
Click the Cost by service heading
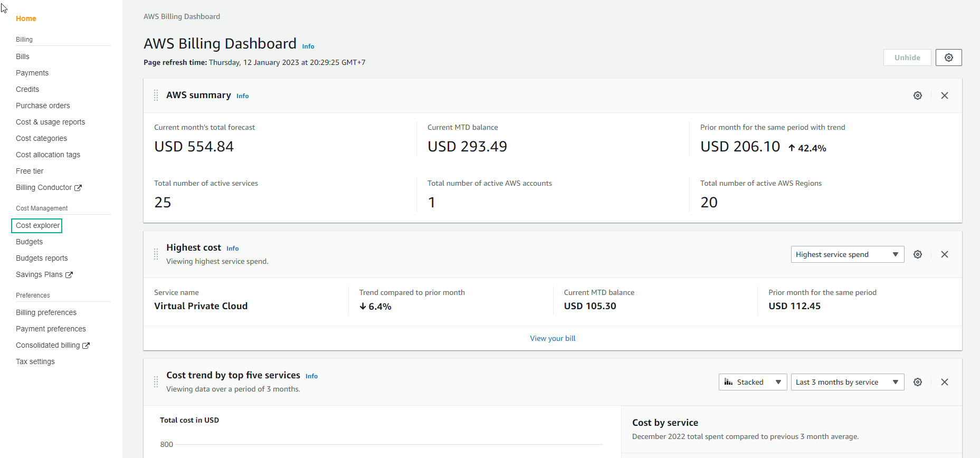click(665, 423)
